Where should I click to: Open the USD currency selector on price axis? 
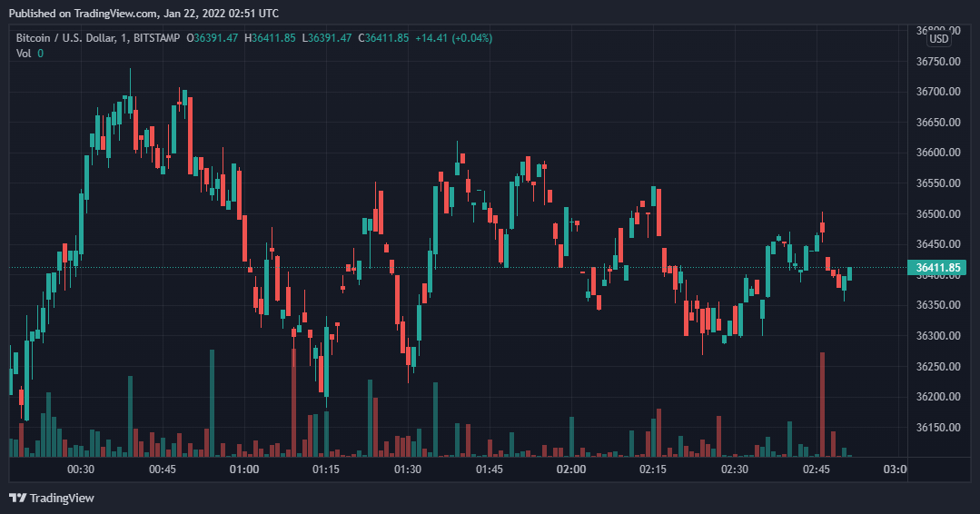click(x=938, y=39)
